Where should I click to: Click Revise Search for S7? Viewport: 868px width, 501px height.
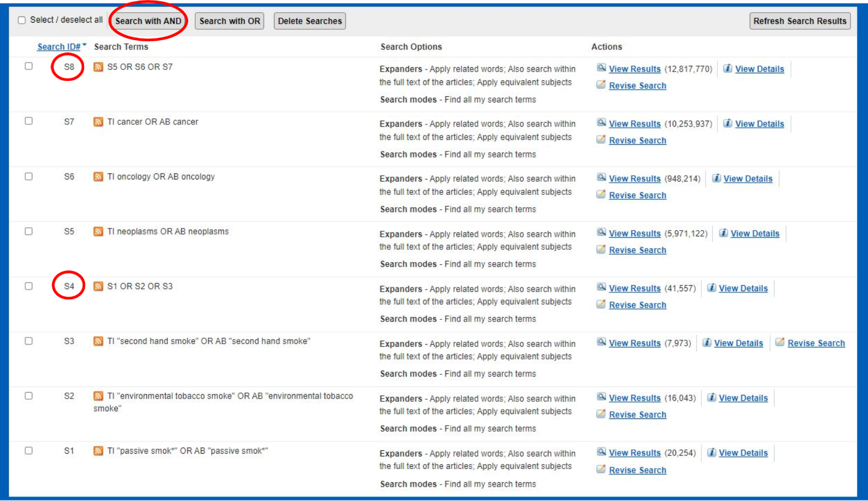638,140
